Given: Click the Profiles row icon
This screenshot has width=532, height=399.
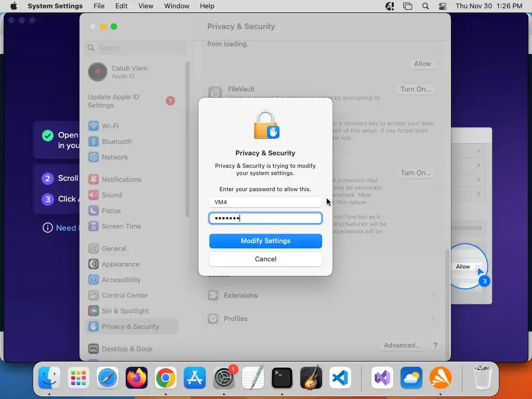Looking at the screenshot, I should tap(213, 319).
